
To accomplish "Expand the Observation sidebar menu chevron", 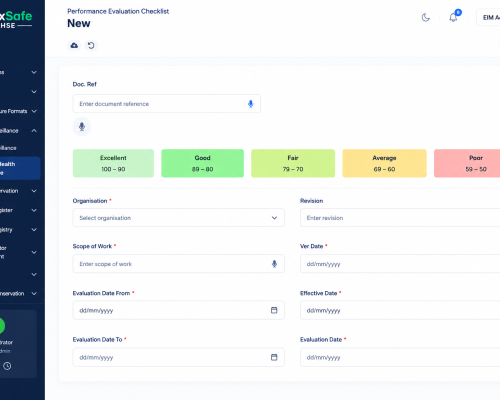I will 34,191.
